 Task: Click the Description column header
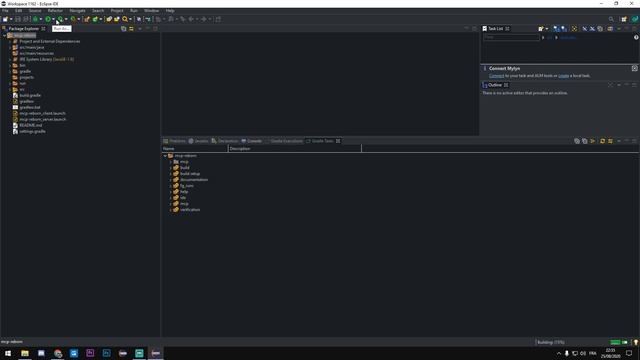[294, 149]
